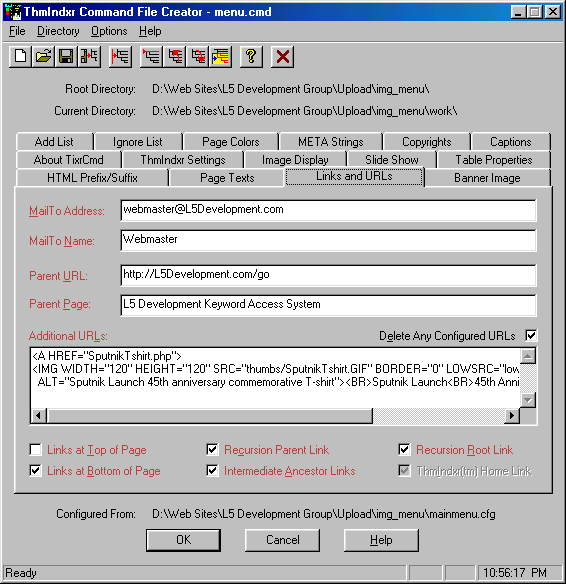The height and width of the screenshot is (584, 566).
Task: Click the Parent URL input field
Action: click(328, 275)
